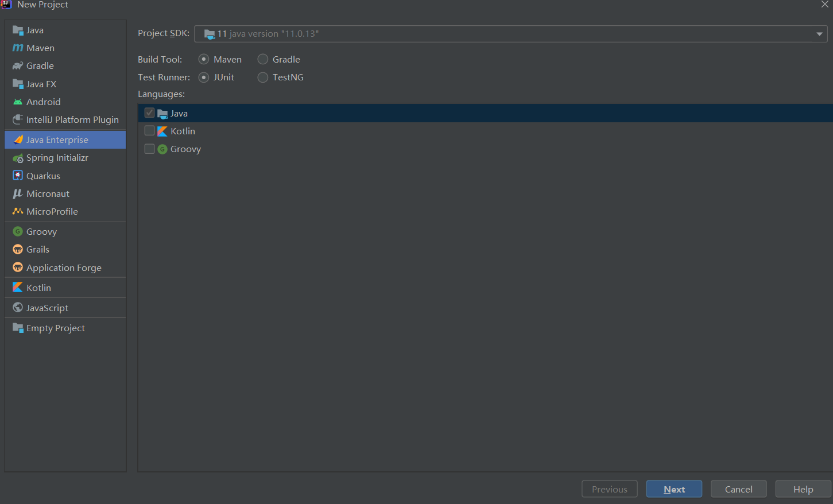Viewport: 833px width, 504px height.
Task: Click the Empty Project folder icon
Action: [x=18, y=328]
